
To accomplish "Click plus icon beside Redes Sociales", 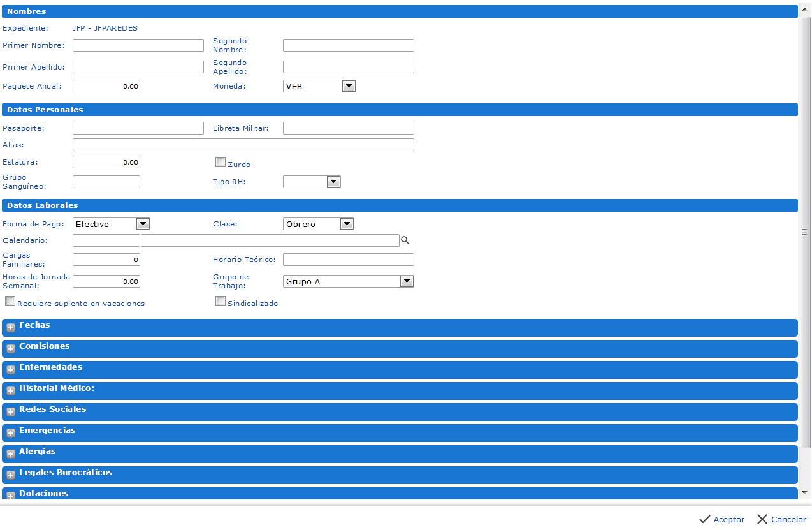I will 11,412.
